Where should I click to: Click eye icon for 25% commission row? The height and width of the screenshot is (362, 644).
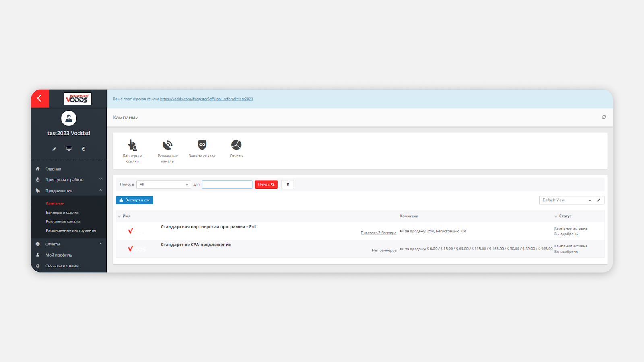402,231
